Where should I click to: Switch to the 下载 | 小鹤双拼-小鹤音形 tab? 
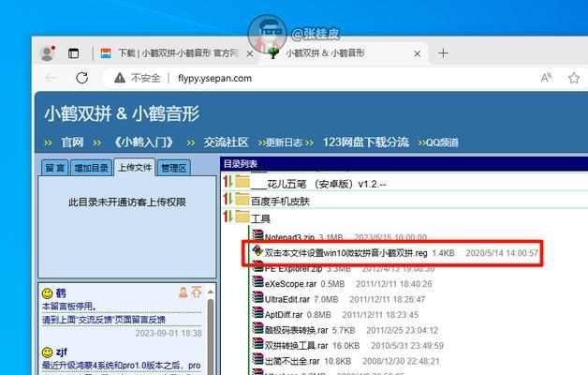tap(176, 53)
